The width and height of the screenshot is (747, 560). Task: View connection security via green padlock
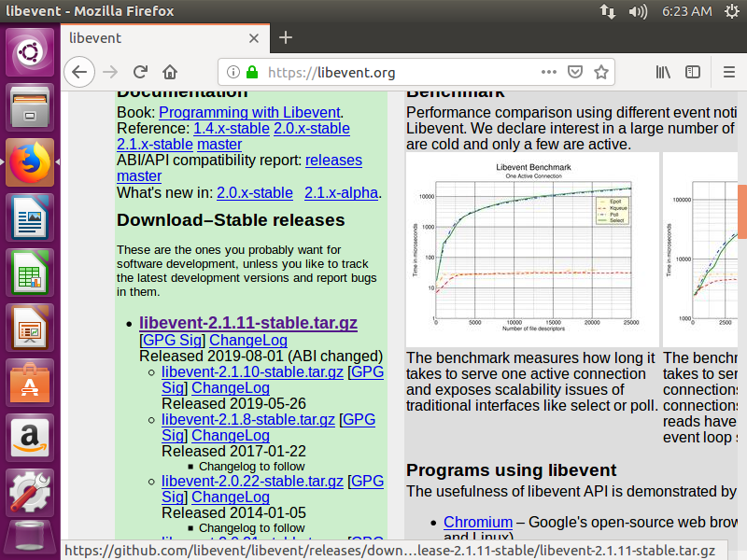[x=252, y=72]
